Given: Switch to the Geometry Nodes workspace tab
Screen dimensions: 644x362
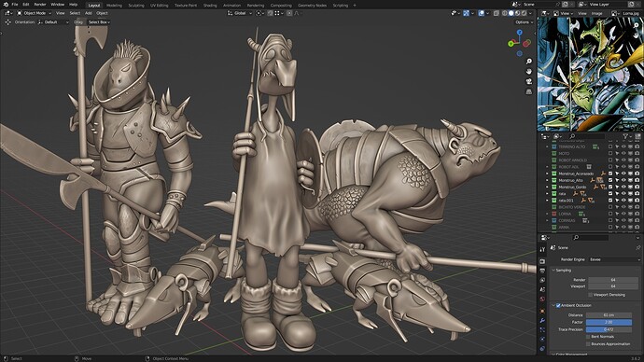Looking at the screenshot, I should (x=312, y=6).
